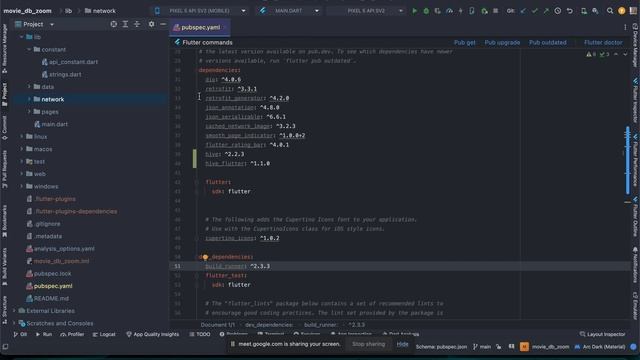The height and width of the screenshot is (360, 640).
Task: Click the Pub upgrade link
Action: (x=502, y=42)
